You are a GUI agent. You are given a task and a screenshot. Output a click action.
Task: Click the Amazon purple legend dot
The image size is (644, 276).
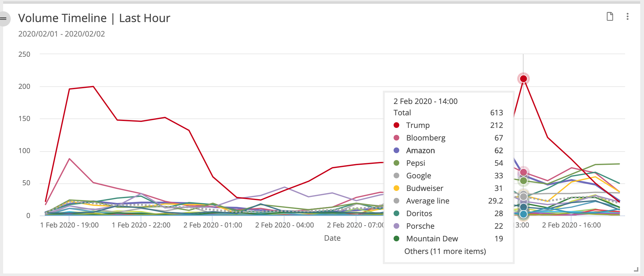(x=396, y=150)
